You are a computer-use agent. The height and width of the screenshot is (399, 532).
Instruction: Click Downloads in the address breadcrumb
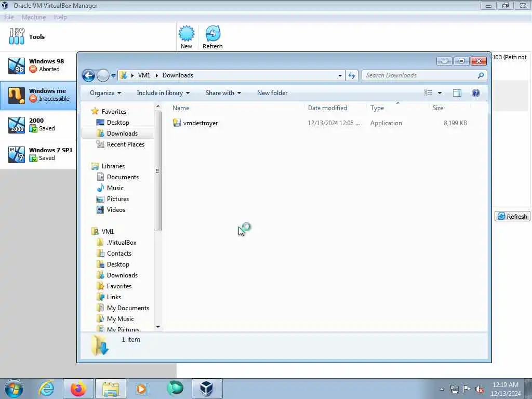tap(178, 75)
